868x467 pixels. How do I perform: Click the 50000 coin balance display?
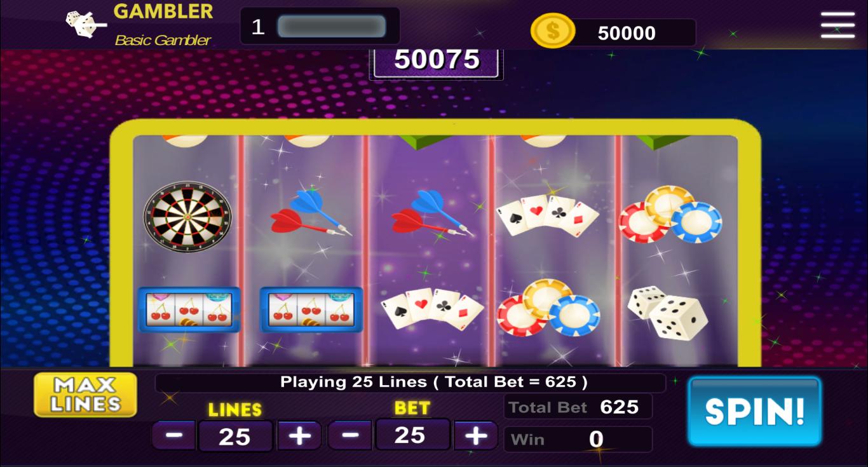click(627, 33)
